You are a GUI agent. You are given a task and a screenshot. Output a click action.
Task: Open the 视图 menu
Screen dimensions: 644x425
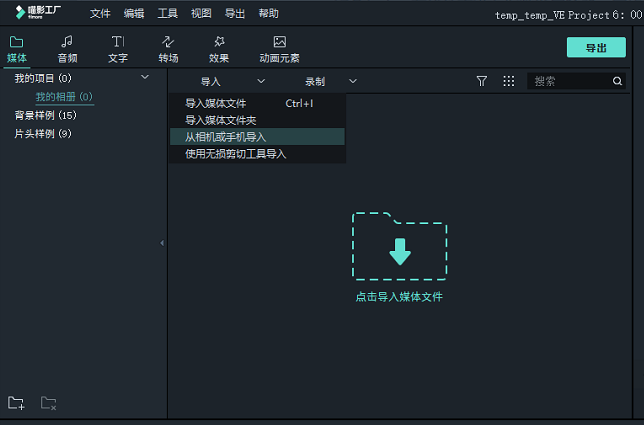coord(201,14)
